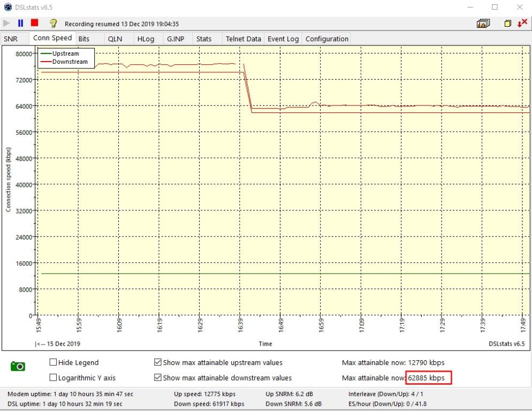Click the chart windows icon in the toolbar
The image size is (532, 411).
click(483, 24)
